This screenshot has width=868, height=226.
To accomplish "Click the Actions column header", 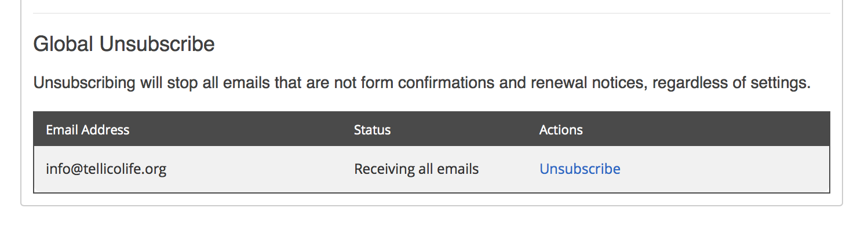I will point(561,129).
